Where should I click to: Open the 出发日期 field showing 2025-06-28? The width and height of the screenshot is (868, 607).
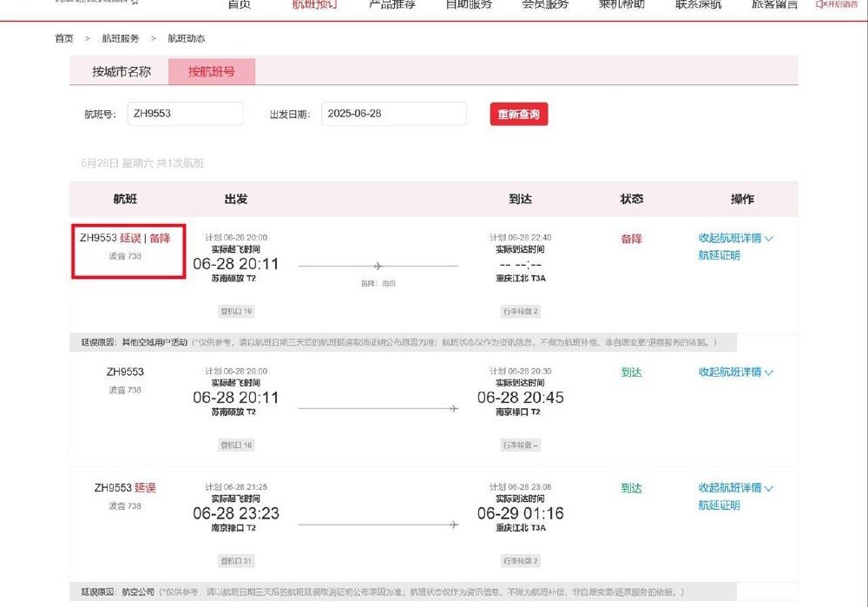[x=393, y=114]
